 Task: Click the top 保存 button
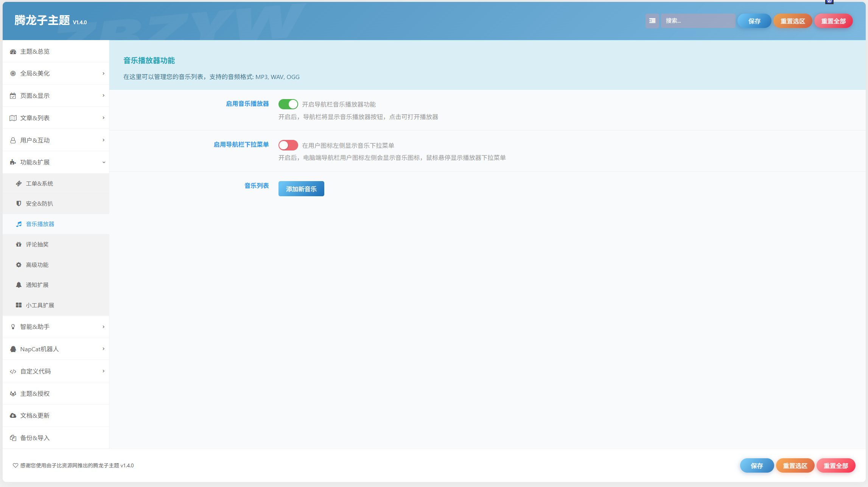coord(754,21)
